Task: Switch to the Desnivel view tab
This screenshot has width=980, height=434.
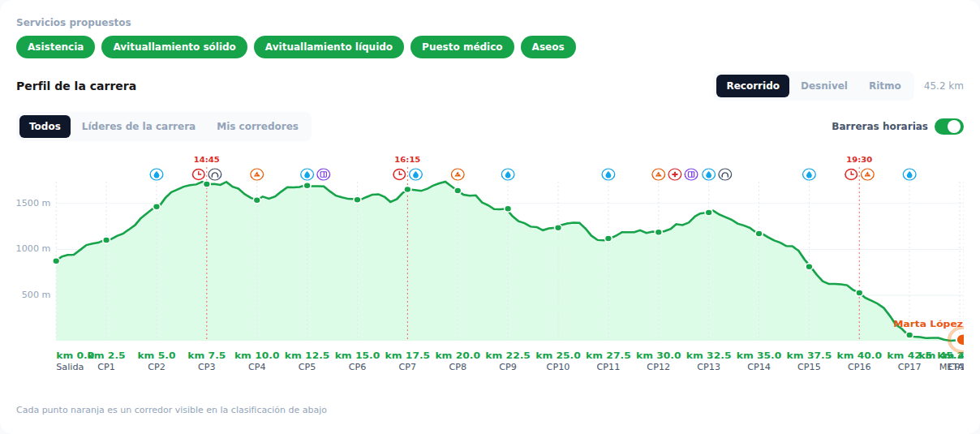Action: (824, 86)
